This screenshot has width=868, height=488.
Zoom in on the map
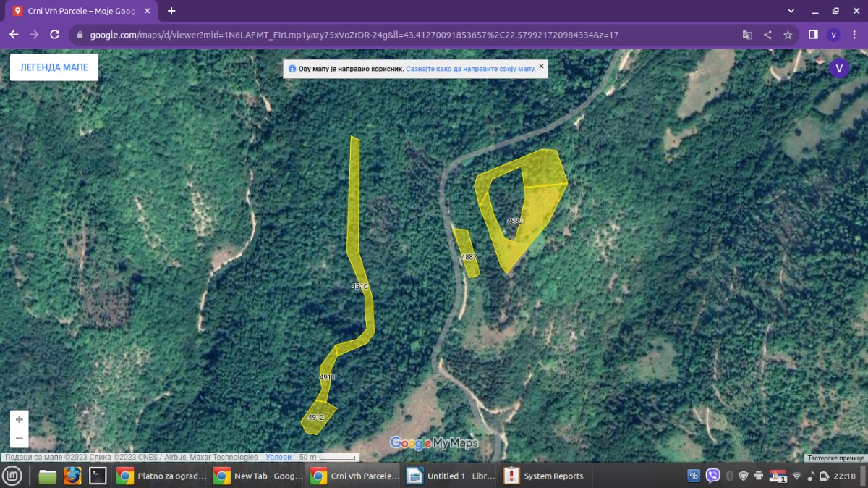(x=19, y=419)
